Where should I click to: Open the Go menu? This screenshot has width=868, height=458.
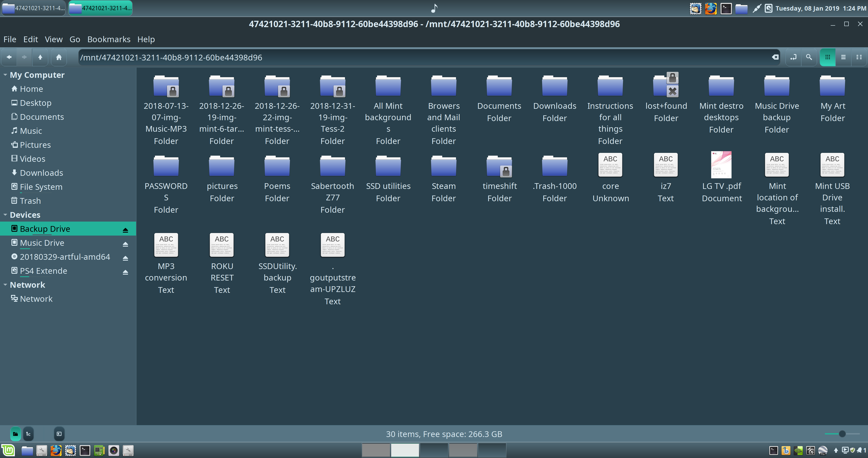[75, 39]
